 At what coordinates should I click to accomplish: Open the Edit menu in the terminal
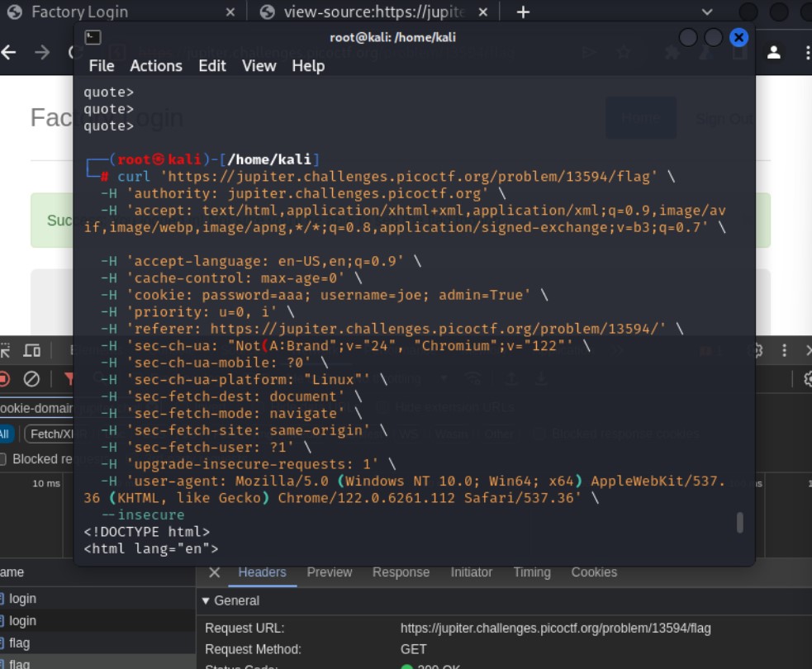pyautogui.click(x=212, y=66)
